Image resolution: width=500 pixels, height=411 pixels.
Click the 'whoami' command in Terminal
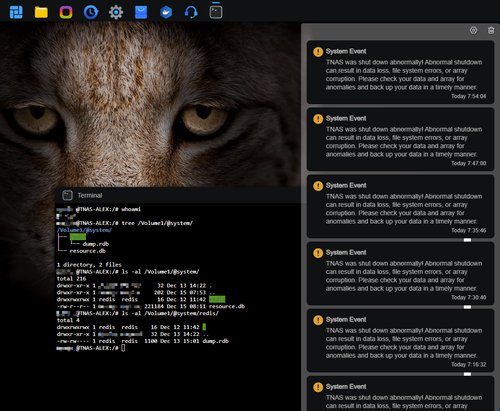(x=131, y=209)
